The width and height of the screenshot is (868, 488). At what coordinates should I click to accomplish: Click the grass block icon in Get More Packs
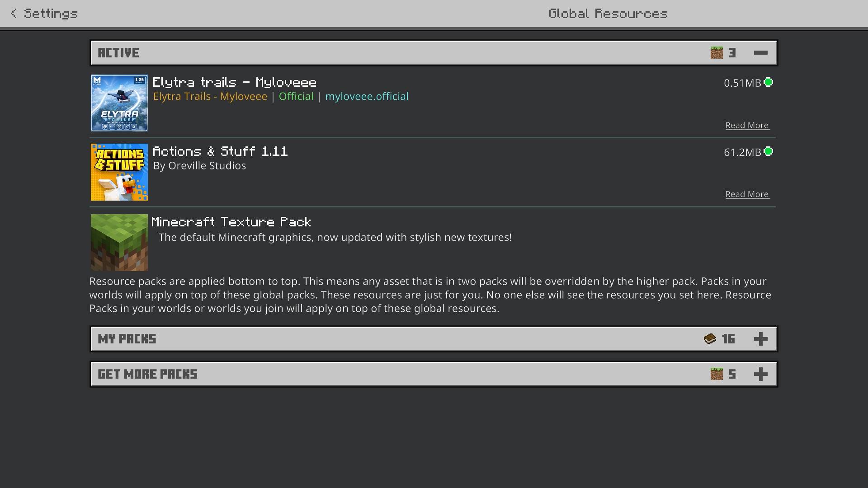(x=717, y=374)
